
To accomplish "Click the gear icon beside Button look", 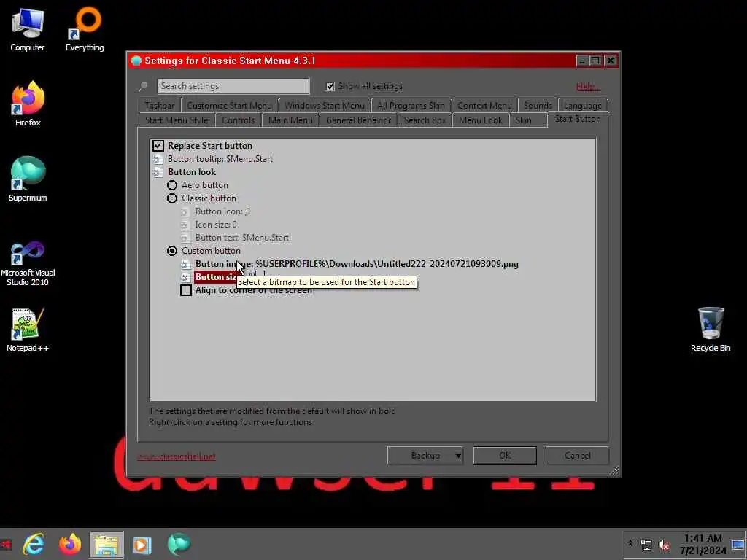I will click(158, 172).
